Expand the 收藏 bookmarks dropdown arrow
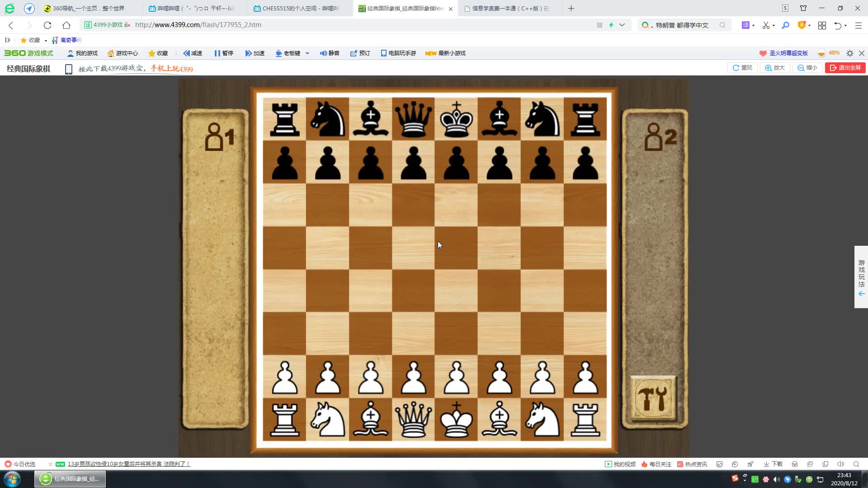 pyautogui.click(x=46, y=41)
